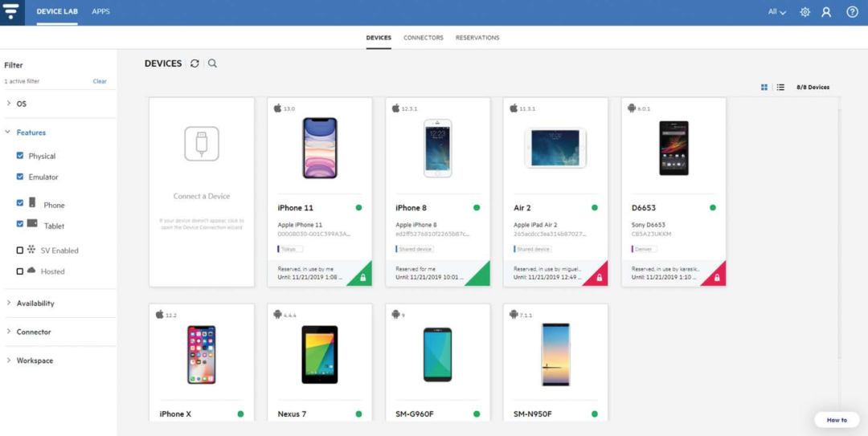The image size is (868, 436).
Task: Click Apple OS icon on iPhone X card
Action: (x=159, y=314)
